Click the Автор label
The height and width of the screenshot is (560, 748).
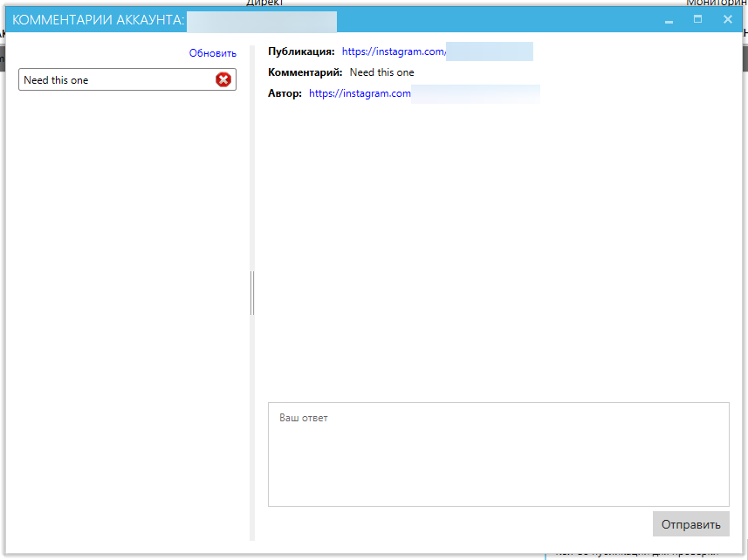(x=285, y=93)
